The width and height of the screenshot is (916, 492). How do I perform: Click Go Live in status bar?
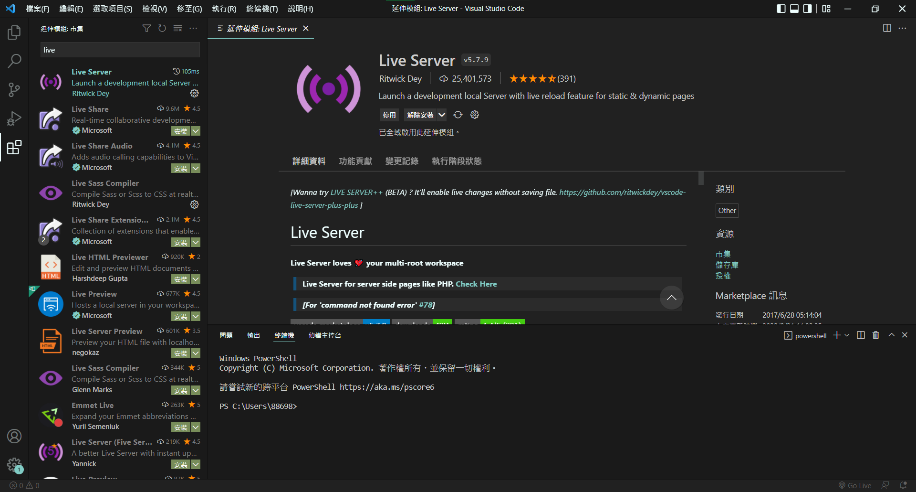[x=855, y=486]
